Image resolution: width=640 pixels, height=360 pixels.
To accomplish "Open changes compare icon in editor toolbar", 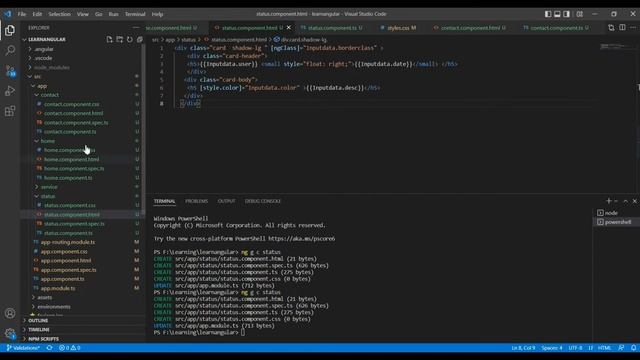I will [x=611, y=27].
